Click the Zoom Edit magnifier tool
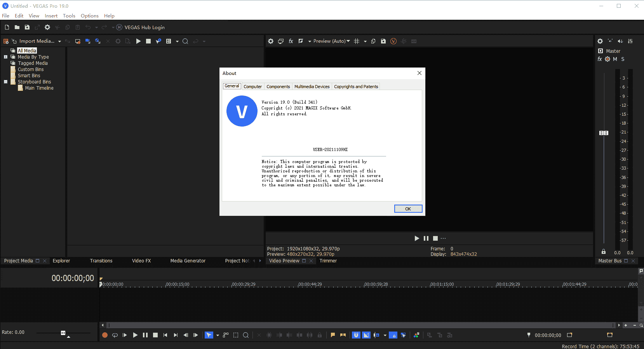The image size is (644, 349). click(x=246, y=335)
